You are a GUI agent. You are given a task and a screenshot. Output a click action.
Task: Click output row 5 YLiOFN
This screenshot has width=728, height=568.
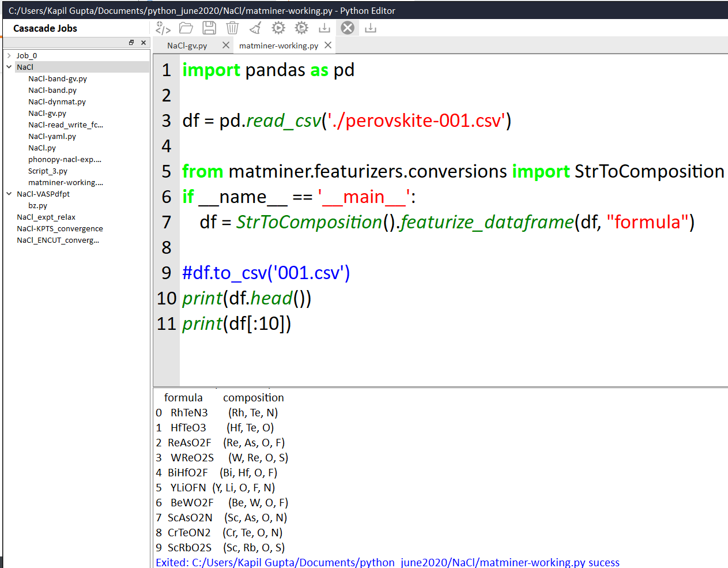pos(216,488)
